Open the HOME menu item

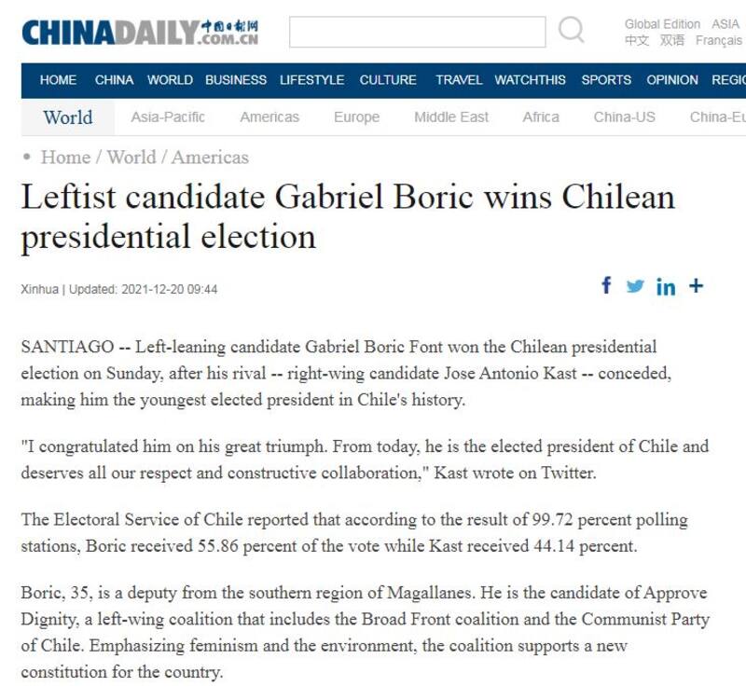pyautogui.click(x=58, y=80)
